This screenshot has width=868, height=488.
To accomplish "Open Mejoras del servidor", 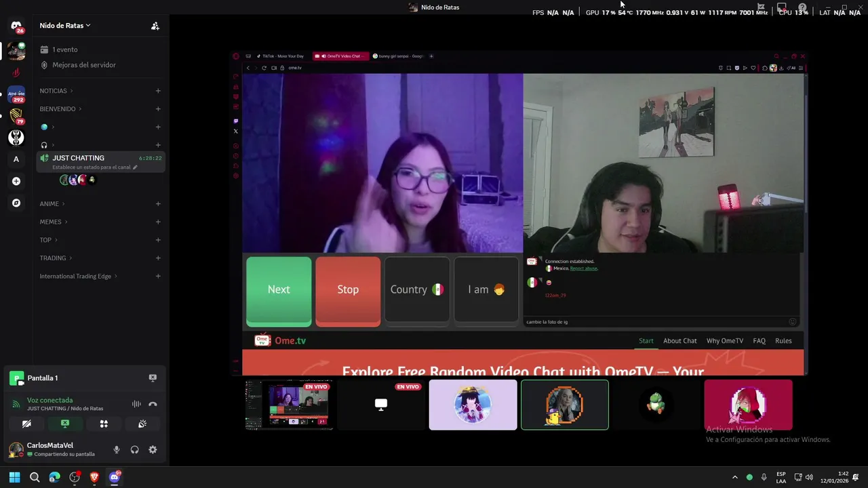I will (x=77, y=65).
